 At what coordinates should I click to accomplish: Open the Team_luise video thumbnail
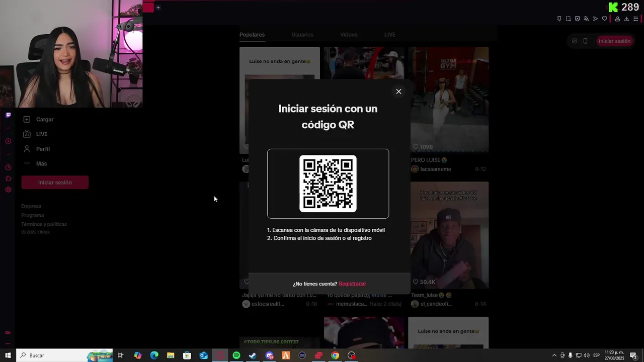pos(448,235)
